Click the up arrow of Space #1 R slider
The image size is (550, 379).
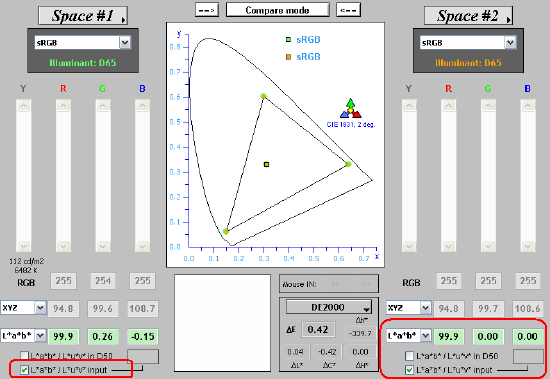[63, 105]
